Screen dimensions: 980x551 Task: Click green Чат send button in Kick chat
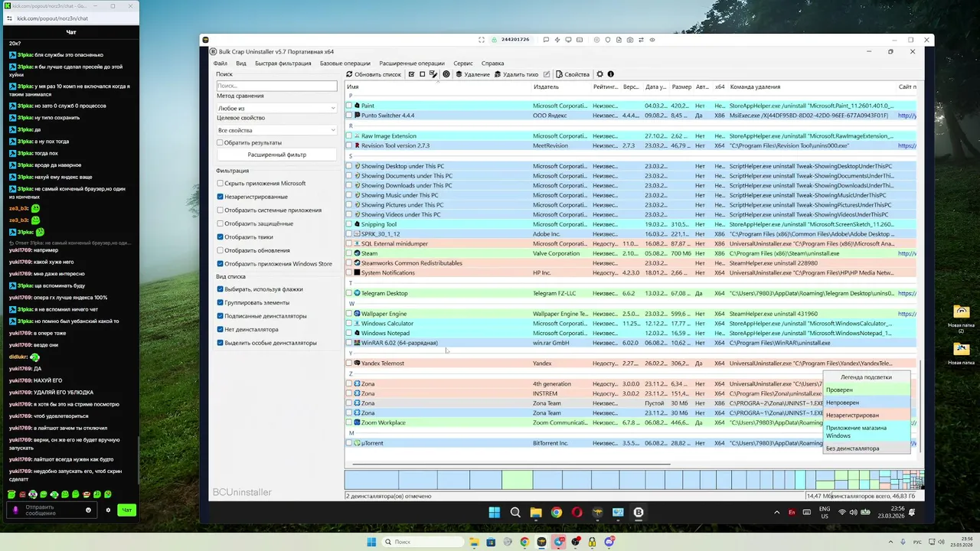[127, 510]
